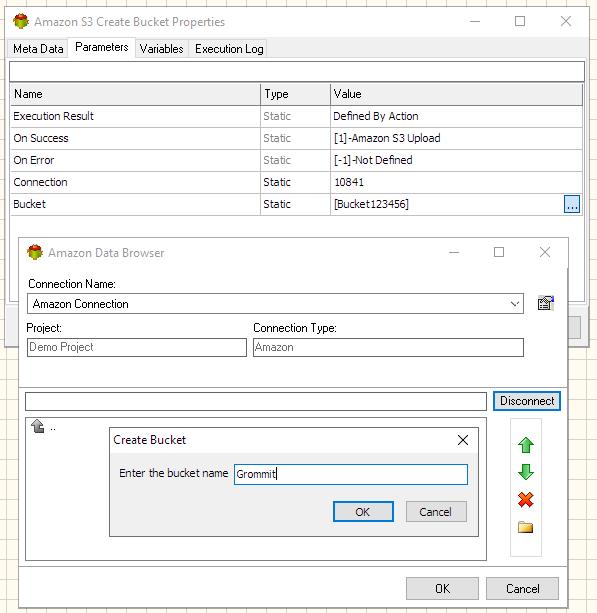Viewport: 597px width, 613px height.
Task: Select the Parameters tab
Action: click(102, 47)
